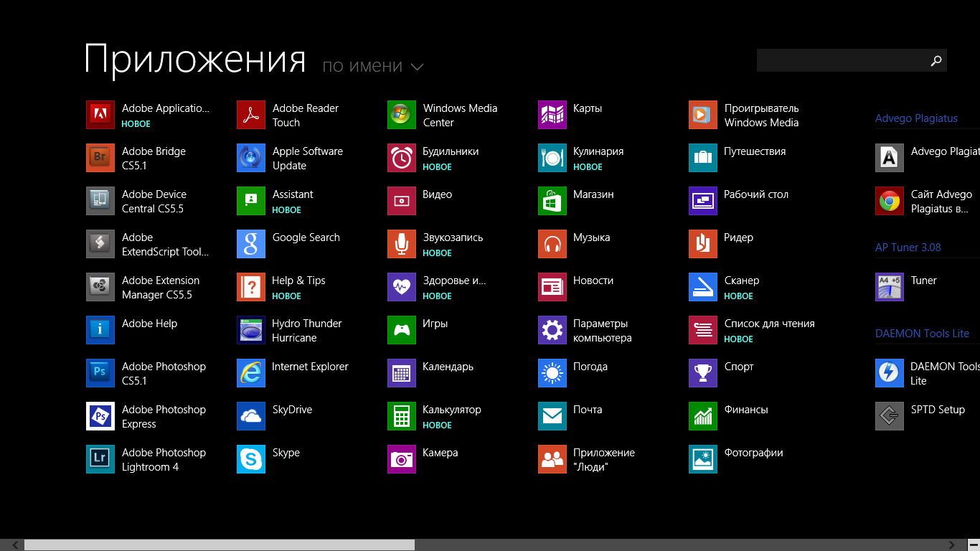Viewport: 980px width, 551px height.
Task: Open the green Assistant app icon
Action: 251,201
